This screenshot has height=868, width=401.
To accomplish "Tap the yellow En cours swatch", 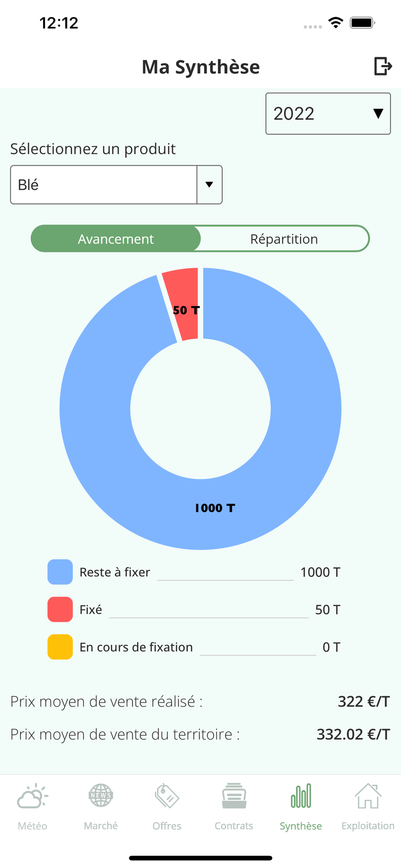I will (60, 647).
